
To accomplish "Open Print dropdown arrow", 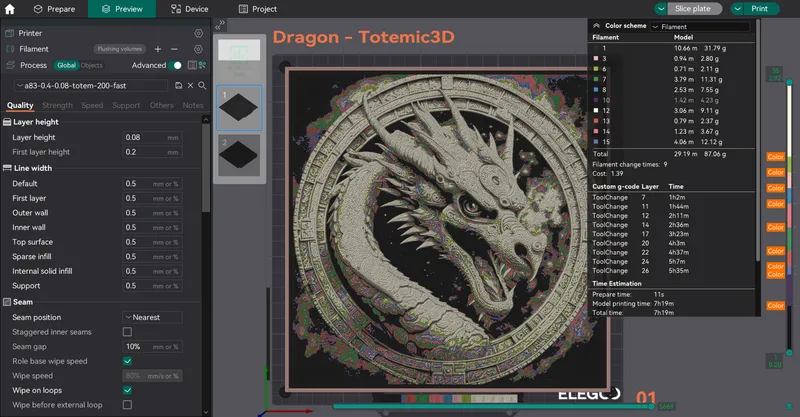I will click(738, 9).
